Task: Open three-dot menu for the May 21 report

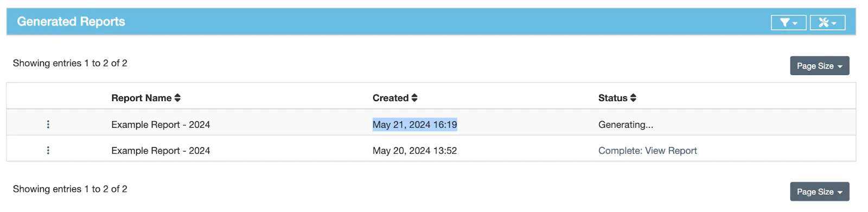Action: tap(48, 124)
